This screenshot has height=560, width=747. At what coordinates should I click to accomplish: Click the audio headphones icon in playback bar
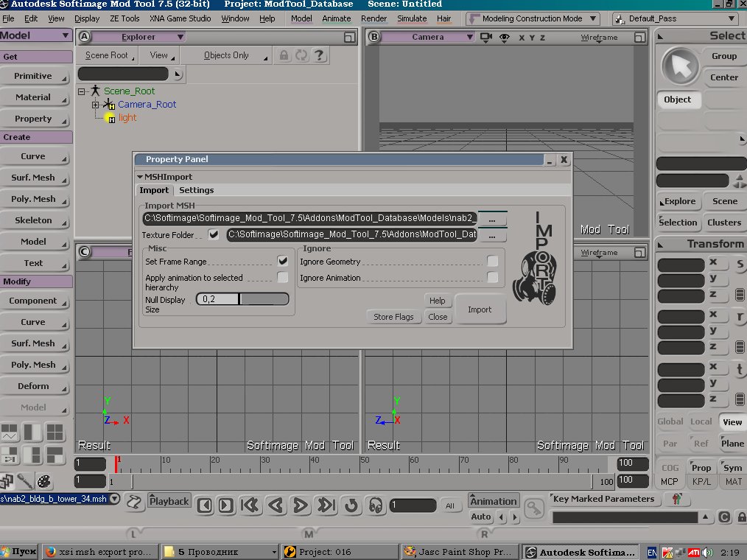[x=376, y=505]
